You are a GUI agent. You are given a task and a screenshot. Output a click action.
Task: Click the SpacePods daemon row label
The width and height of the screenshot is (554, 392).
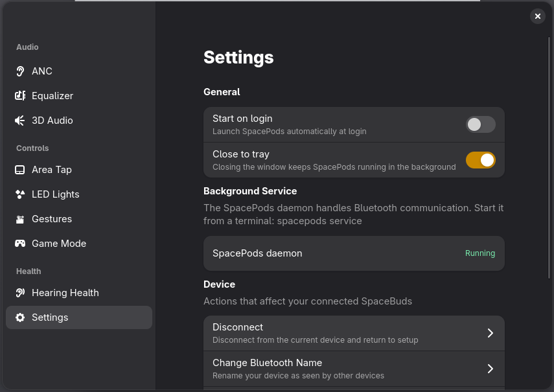click(257, 253)
